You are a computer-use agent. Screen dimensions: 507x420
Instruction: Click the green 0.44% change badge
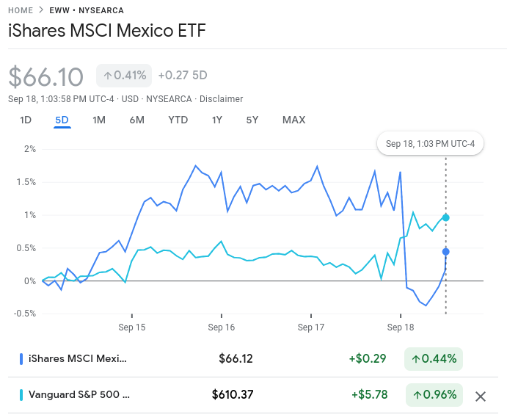coord(434,359)
